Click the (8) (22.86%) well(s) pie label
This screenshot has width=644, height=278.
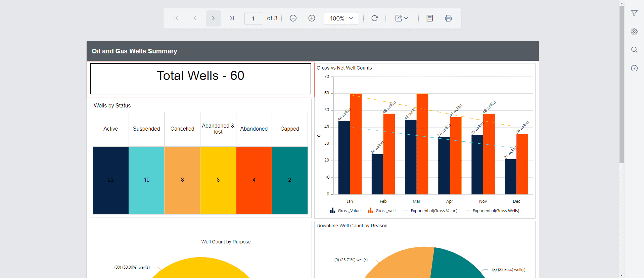pyautogui.click(x=509, y=270)
